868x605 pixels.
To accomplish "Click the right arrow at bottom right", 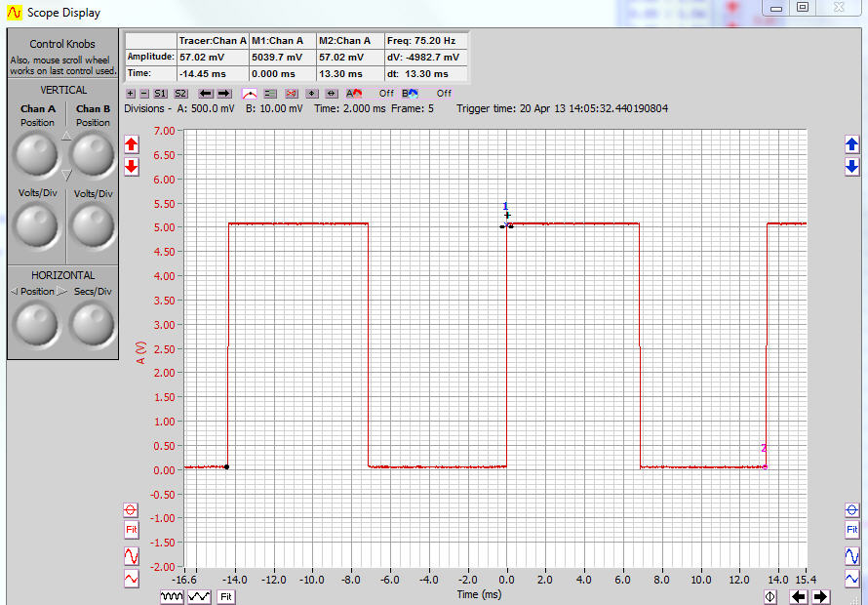I will point(820,596).
